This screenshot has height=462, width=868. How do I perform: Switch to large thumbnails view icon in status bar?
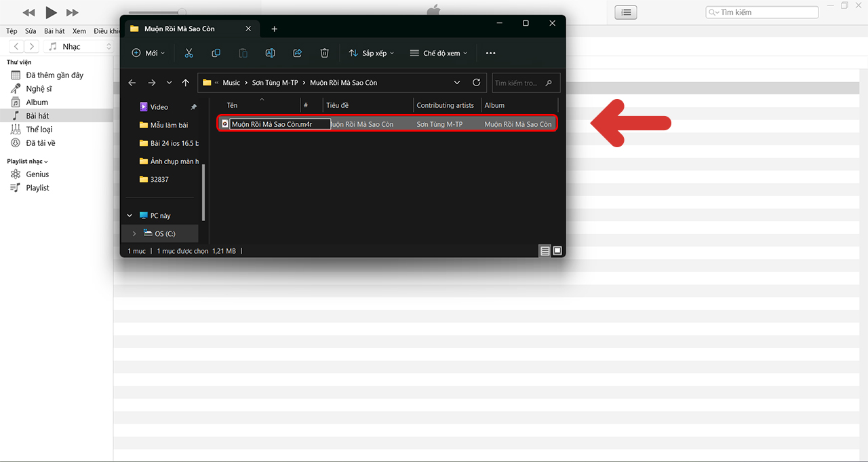click(x=557, y=251)
